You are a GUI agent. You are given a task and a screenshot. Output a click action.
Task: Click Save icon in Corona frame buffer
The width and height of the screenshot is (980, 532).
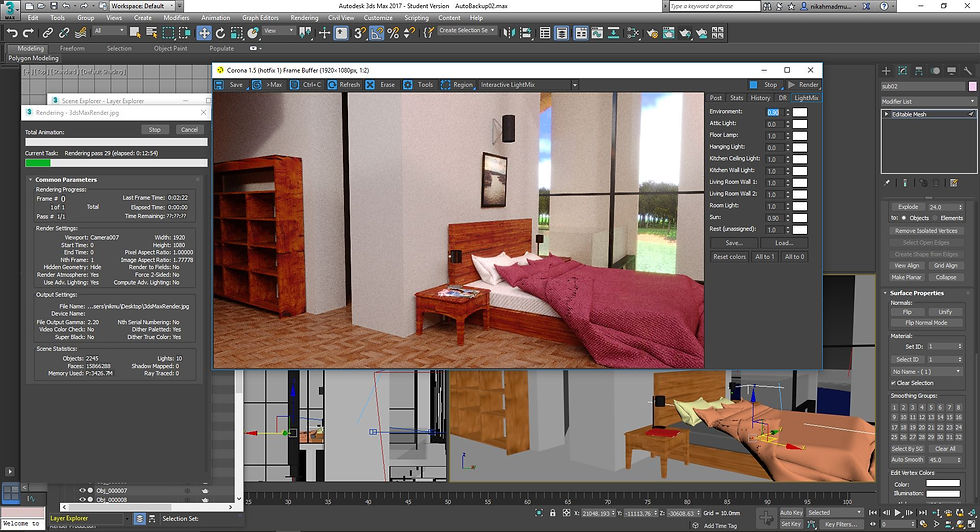219,84
